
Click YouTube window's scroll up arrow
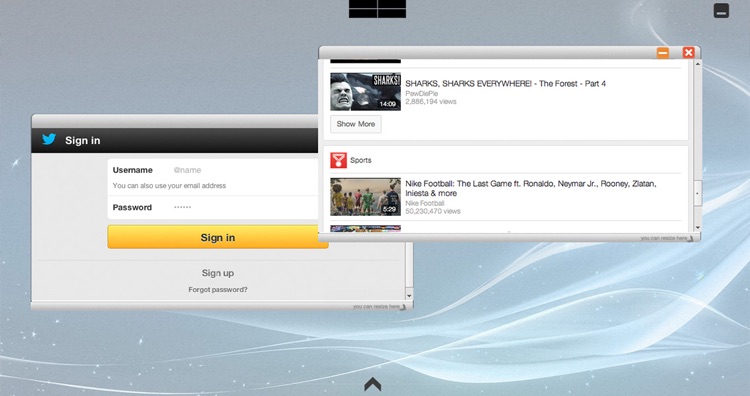click(x=698, y=64)
